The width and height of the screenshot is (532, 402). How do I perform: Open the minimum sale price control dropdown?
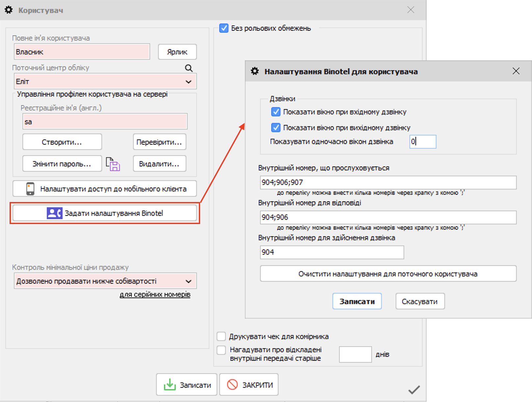pyautogui.click(x=188, y=281)
